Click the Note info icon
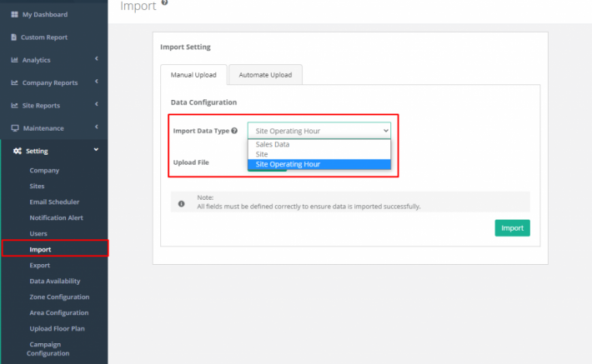Viewport: 592px width, 364px height. click(x=181, y=204)
